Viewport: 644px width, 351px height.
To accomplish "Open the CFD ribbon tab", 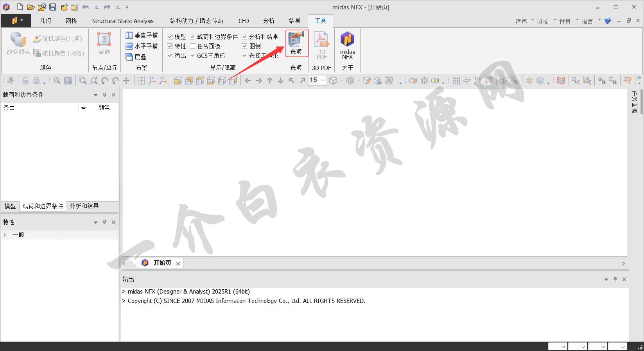I will click(x=244, y=21).
